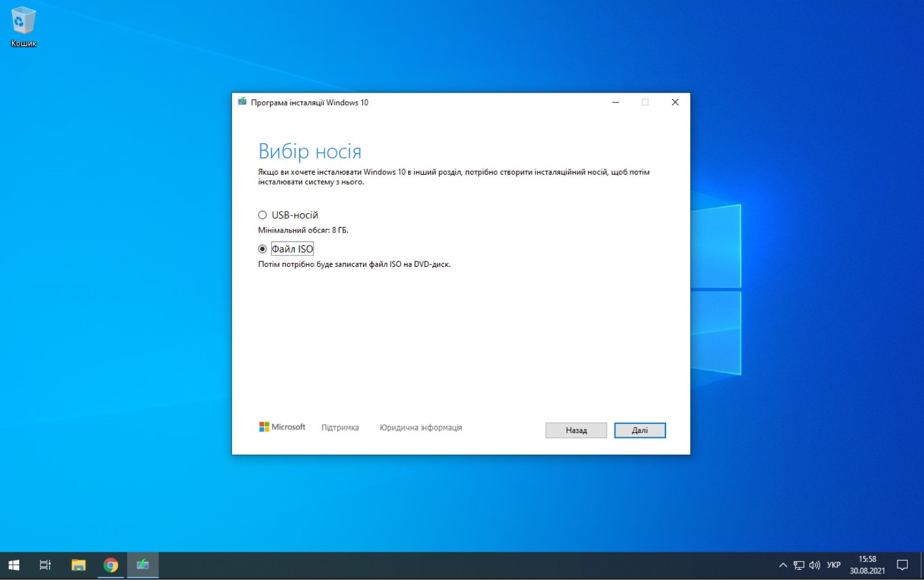This screenshot has width=924, height=580.
Task: Click the Далі button
Action: [640, 430]
